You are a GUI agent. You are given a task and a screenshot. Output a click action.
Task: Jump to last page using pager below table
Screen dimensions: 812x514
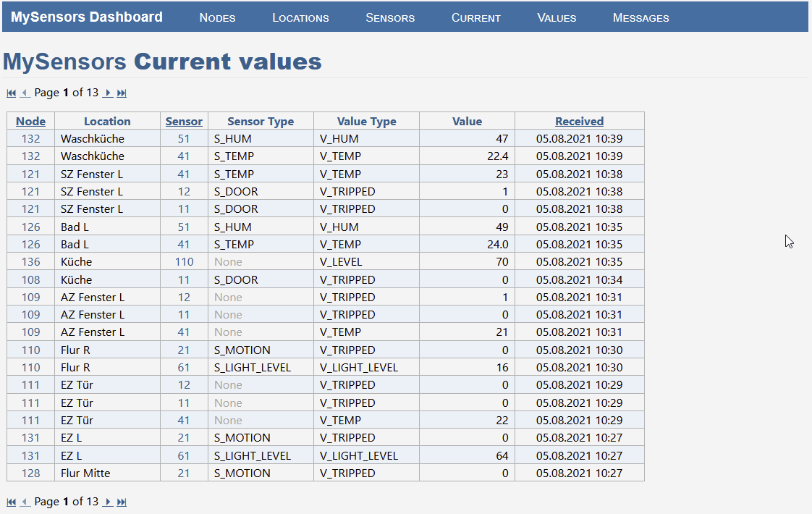[x=122, y=502]
